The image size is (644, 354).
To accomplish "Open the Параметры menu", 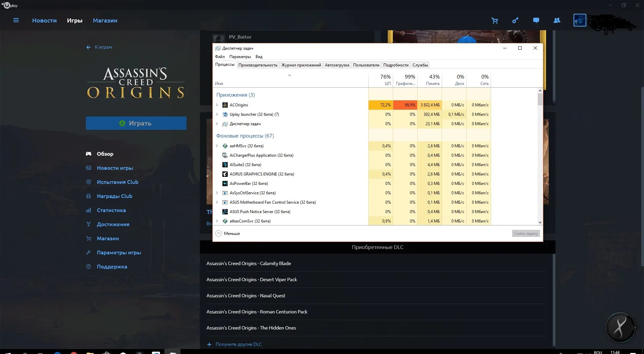I will (x=240, y=57).
